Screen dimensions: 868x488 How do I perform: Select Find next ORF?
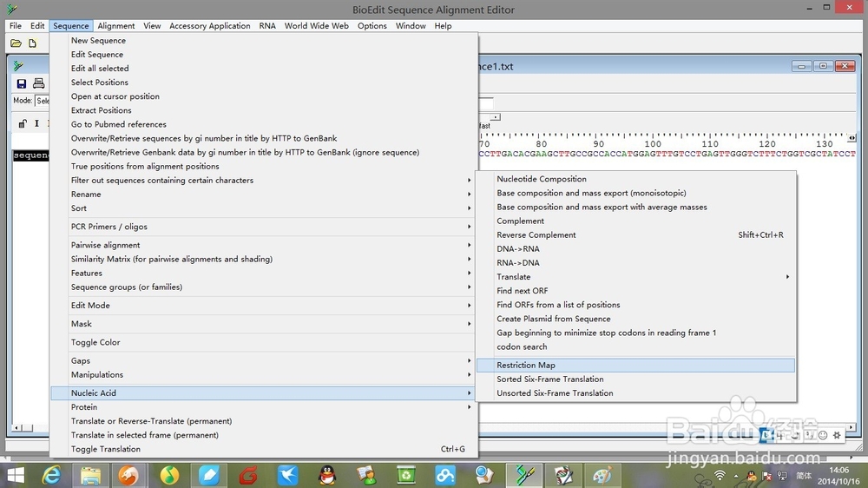(636, 291)
